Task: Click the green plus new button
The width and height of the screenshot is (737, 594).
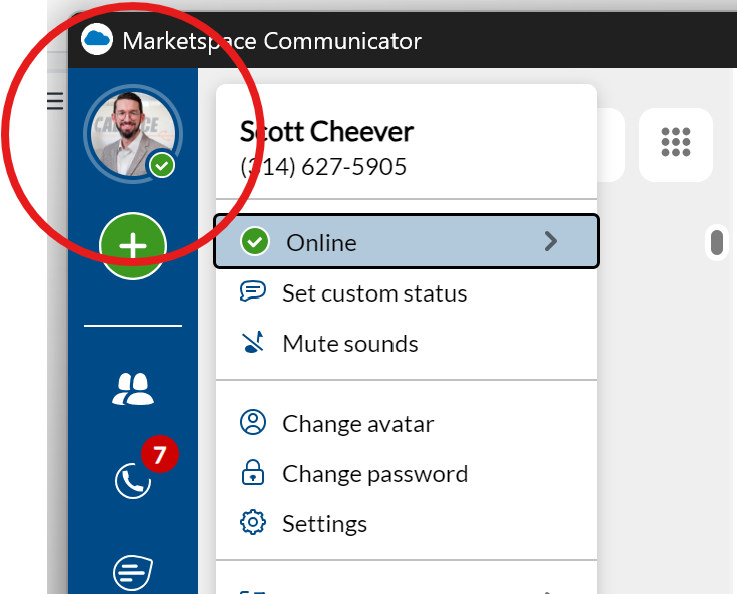Action: pyautogui.click(x=133, y=245)
